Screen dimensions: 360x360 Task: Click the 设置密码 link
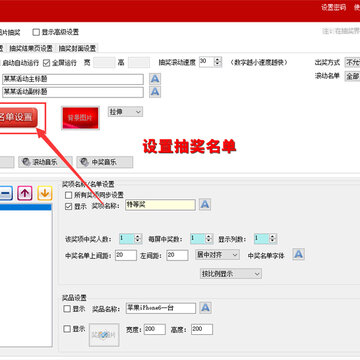pyautogui.click(x=334, y=8)
